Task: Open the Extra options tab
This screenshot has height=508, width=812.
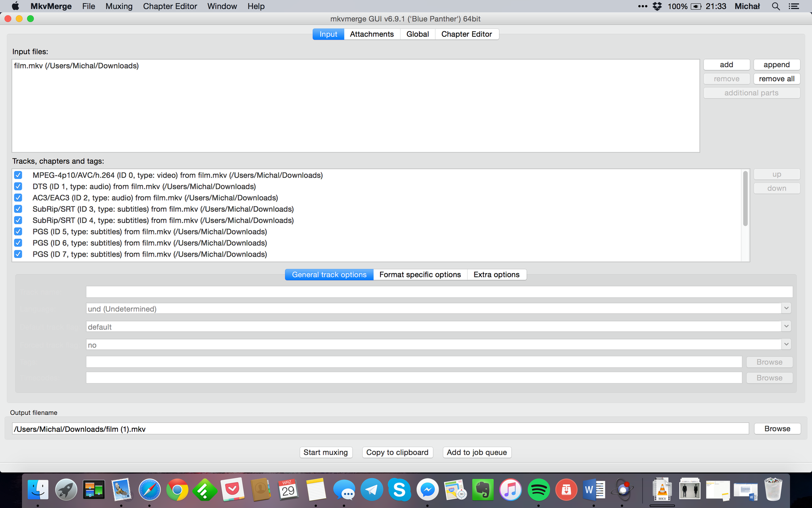Action: click(497, 275)
